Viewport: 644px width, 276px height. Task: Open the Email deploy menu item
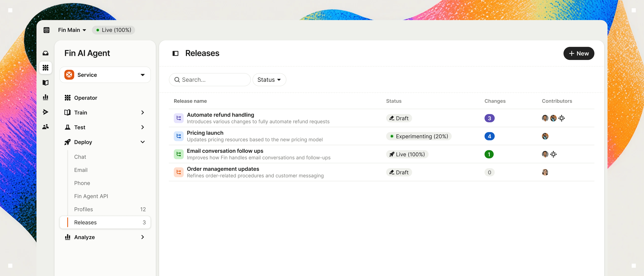coord(81,170)
